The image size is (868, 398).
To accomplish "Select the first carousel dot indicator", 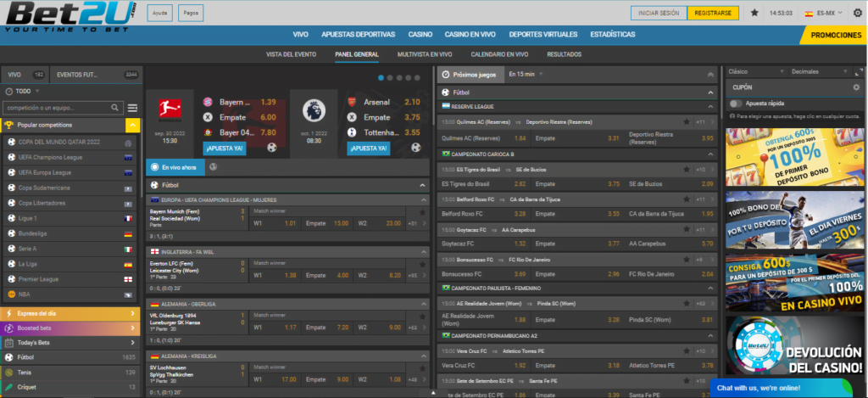I will click(381, 77).
